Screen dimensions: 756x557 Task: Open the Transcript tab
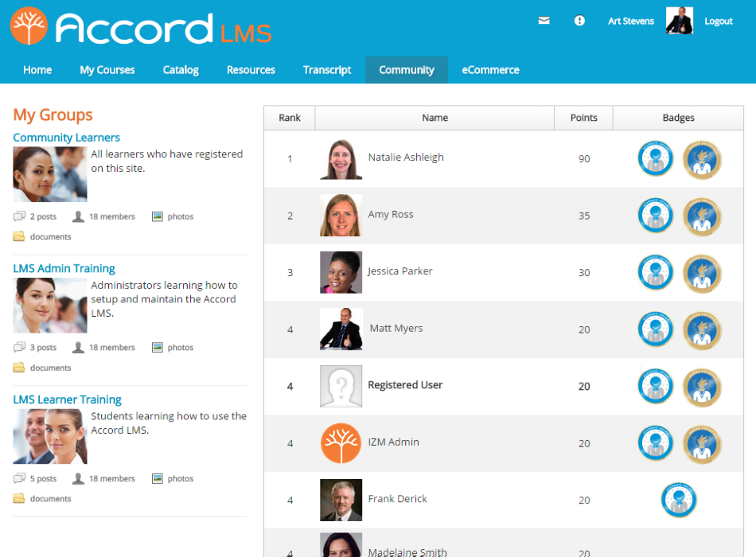click(x=327, y=70)
